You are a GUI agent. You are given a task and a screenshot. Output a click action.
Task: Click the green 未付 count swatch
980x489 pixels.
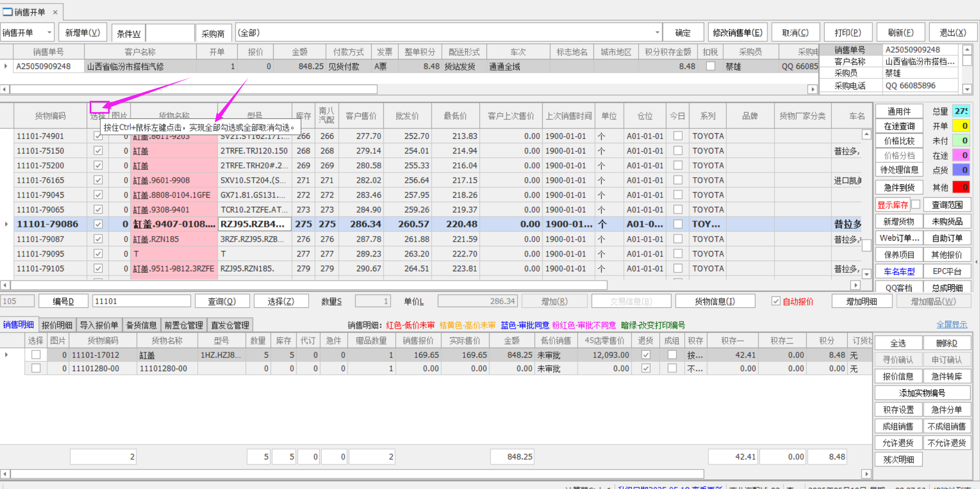click(961, 140)
